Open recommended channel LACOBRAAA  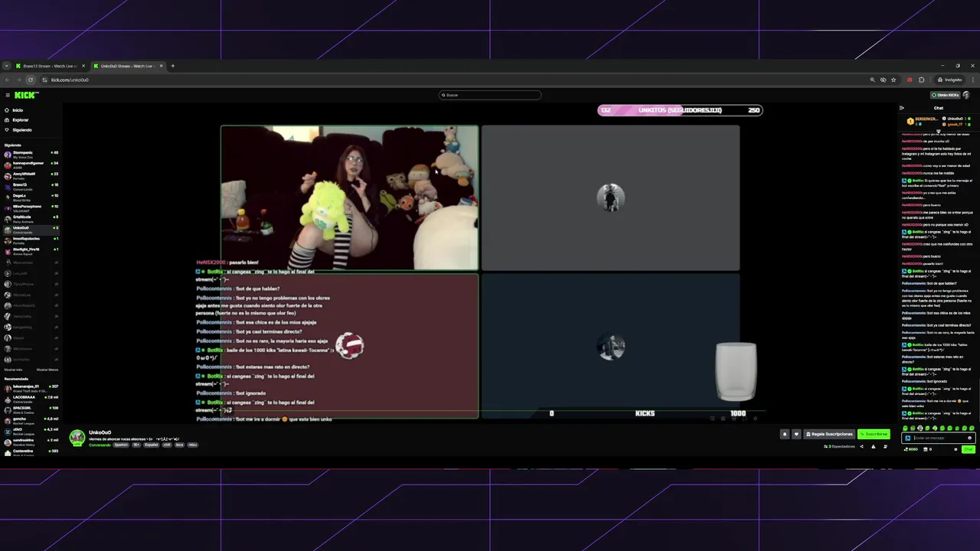pyautogui.click(x=31, y=399)
